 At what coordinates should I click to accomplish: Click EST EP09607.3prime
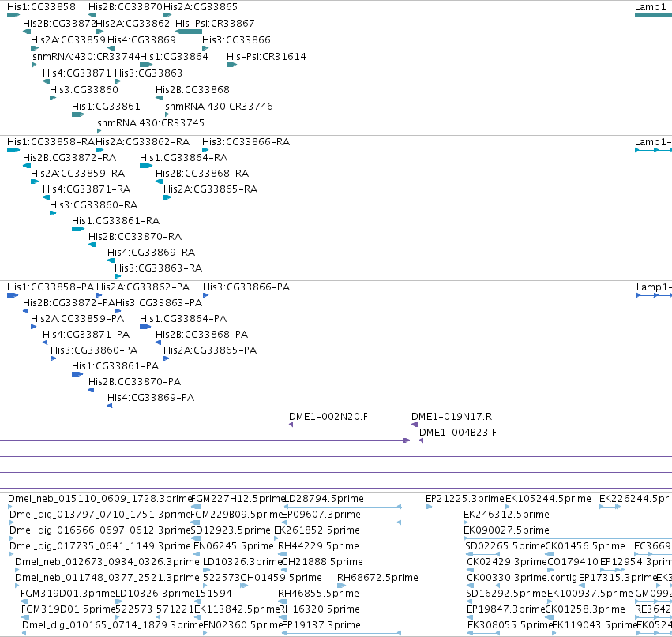click(x=321, y=515)
